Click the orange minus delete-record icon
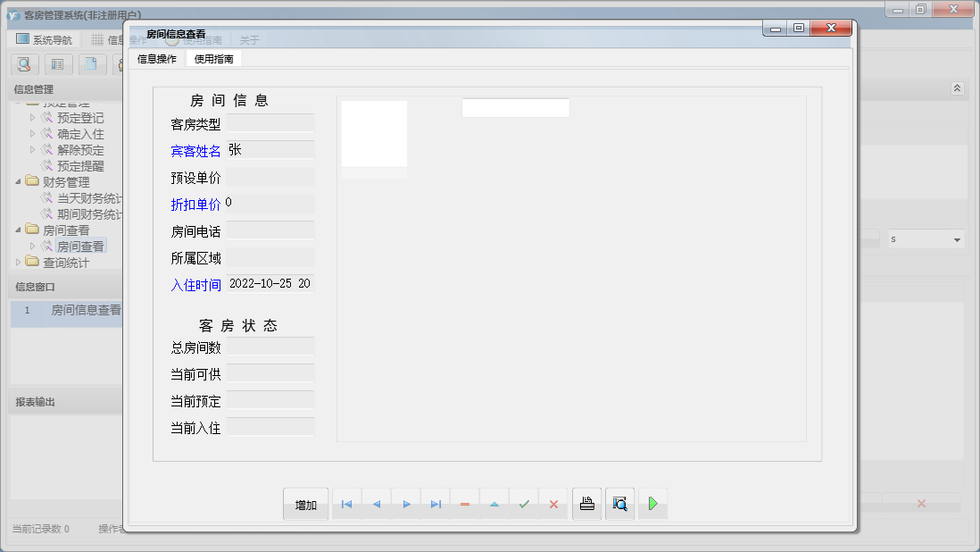980x552 pixels. click(465, 504)
